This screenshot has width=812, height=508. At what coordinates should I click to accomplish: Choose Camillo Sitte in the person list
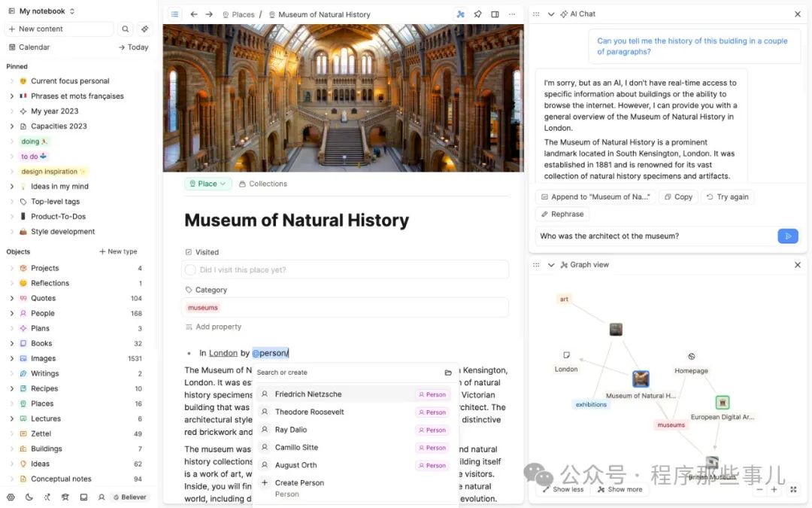pos(355,447)
